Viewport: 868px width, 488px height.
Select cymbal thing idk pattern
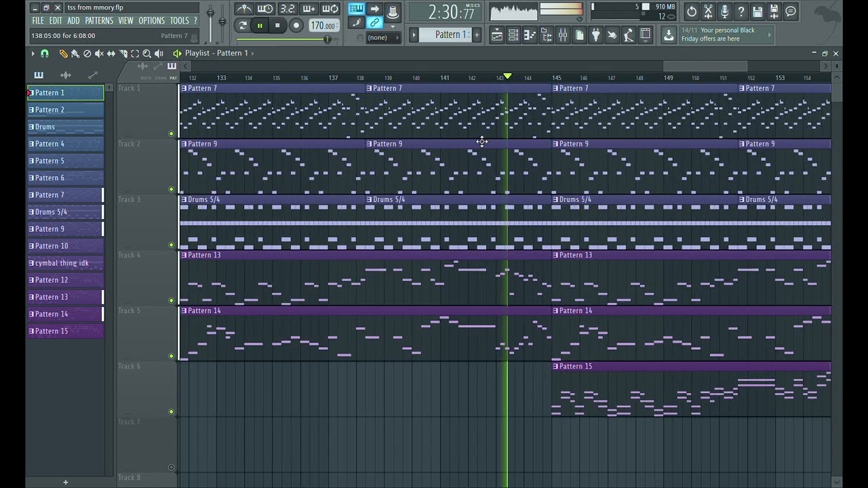point(65,263)
